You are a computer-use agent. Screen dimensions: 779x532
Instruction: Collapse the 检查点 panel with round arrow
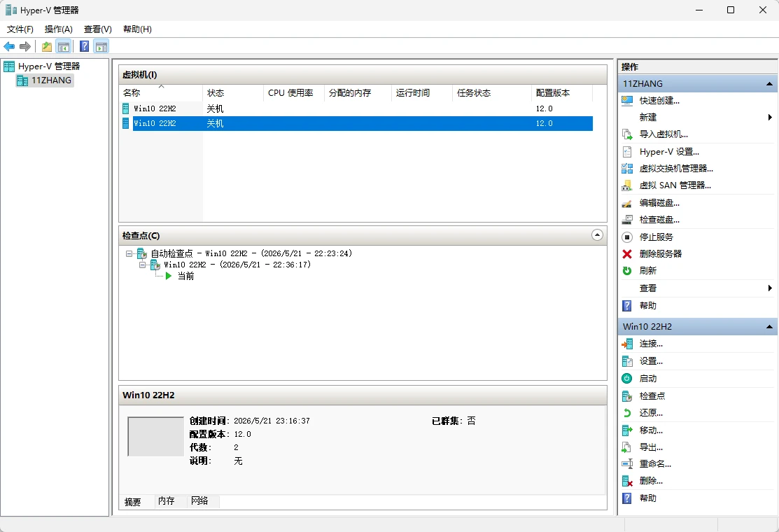pos(597,235)
